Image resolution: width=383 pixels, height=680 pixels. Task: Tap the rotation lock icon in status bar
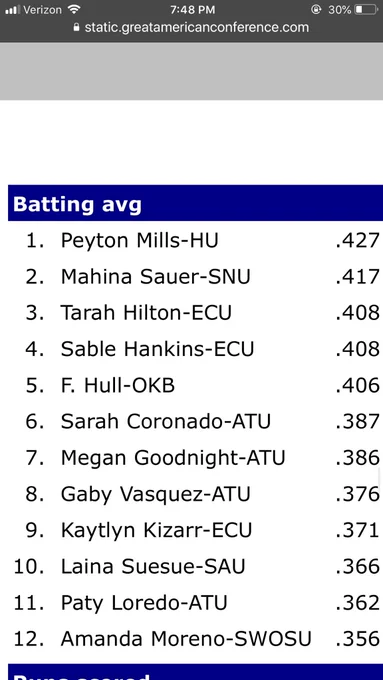[316, 10]
